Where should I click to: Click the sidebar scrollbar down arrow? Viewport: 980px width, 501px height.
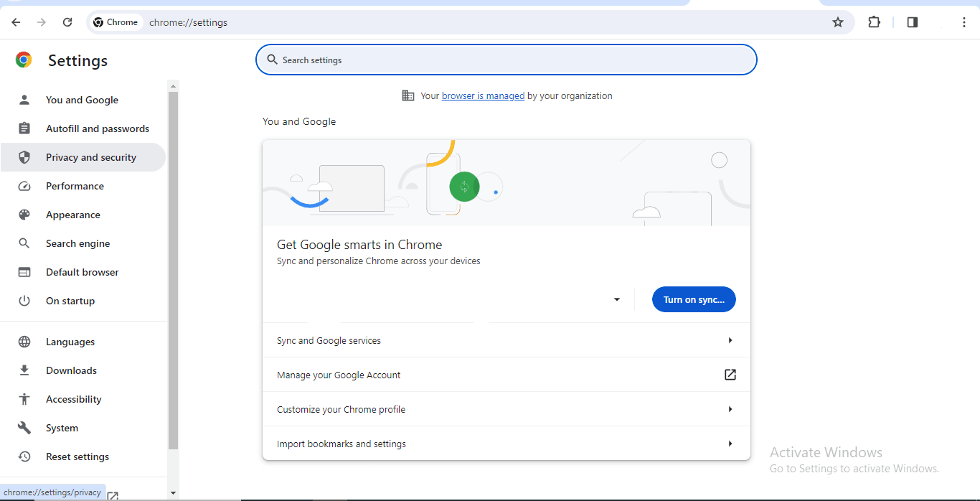(x=173, y=493)
